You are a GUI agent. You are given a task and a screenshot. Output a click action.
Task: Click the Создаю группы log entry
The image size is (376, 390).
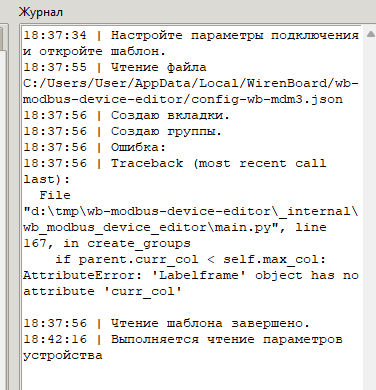coord(123,131)
